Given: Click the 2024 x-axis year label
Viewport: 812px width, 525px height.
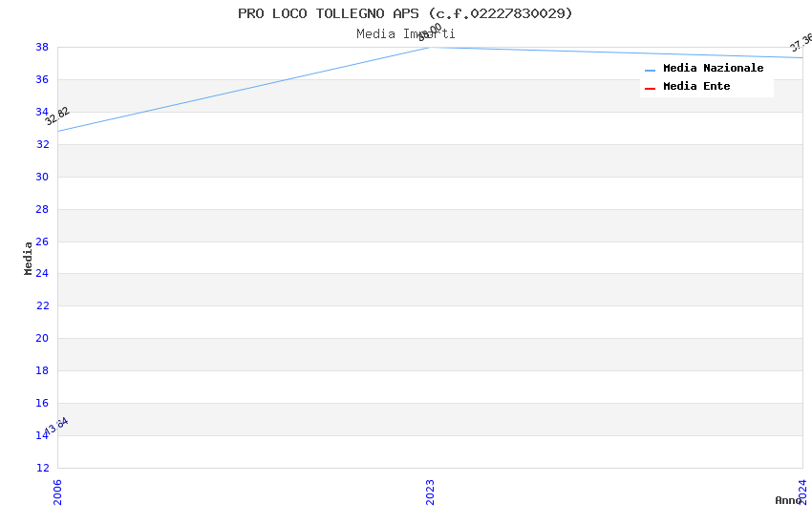Looking at the screenshot, I should [802, 492].
